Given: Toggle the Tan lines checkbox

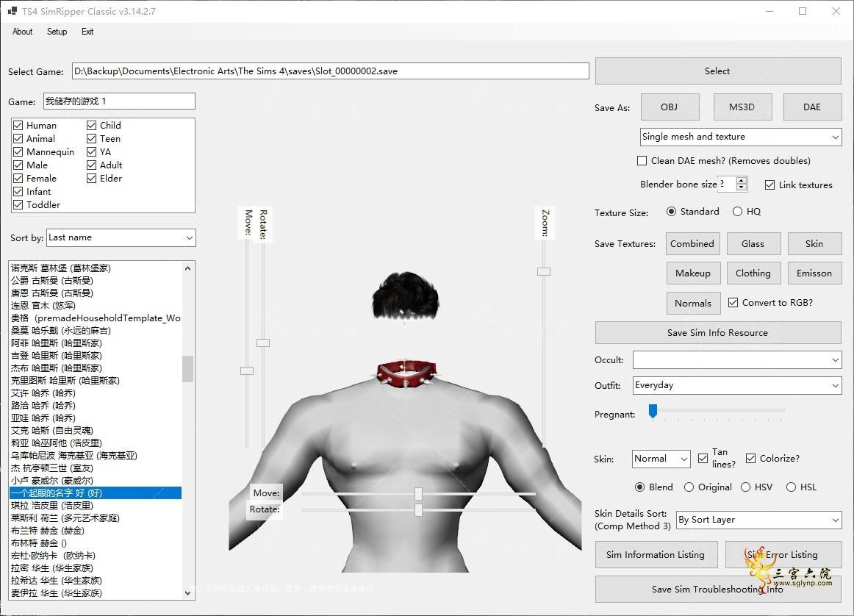Looking at the screenshot, I should pos(703,459).
